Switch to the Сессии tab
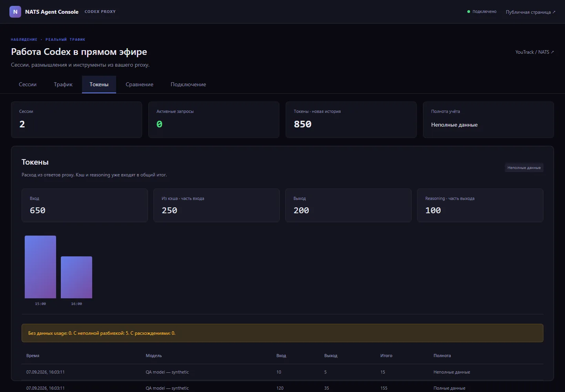This screenshot has width=565, height=392. point(27,84)
